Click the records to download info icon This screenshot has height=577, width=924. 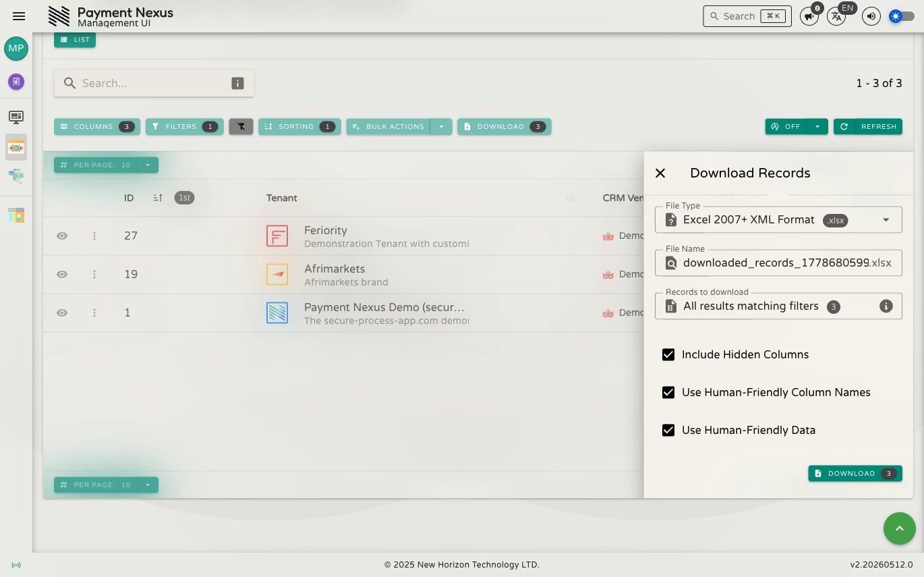tap(886, 306)
